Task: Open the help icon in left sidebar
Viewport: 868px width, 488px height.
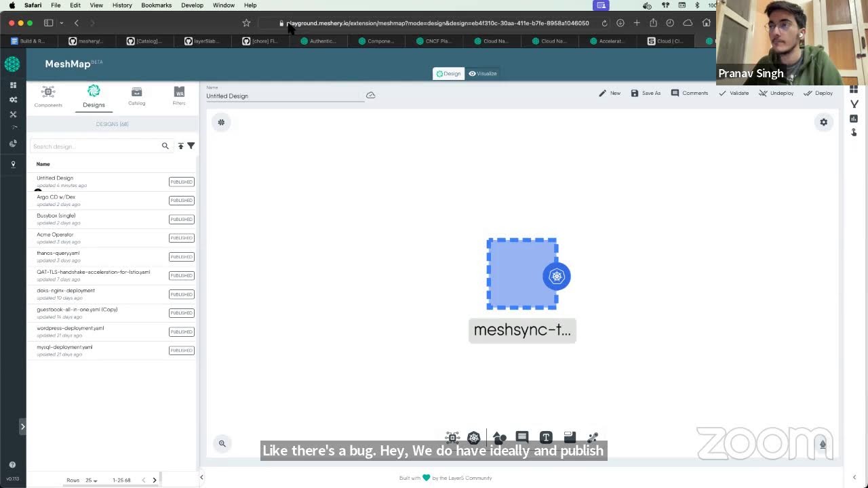Action: click(x=12, y=465)
